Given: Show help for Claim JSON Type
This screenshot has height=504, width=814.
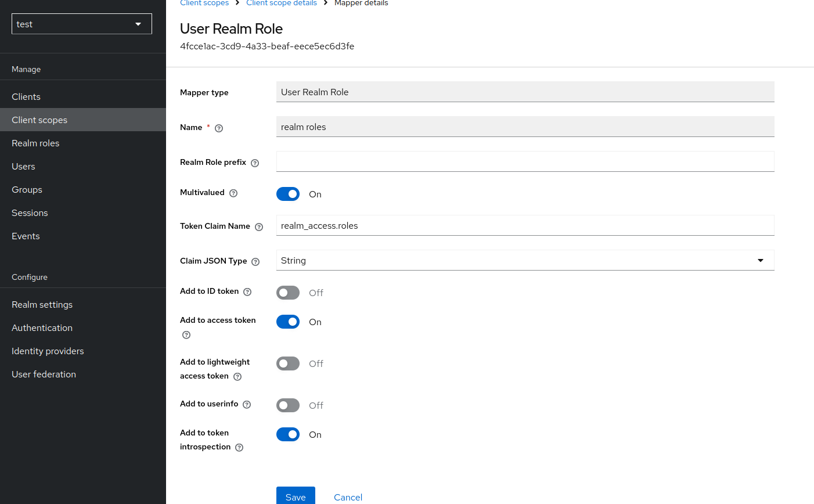Looking at the screenshot, I should pos(255,262).
